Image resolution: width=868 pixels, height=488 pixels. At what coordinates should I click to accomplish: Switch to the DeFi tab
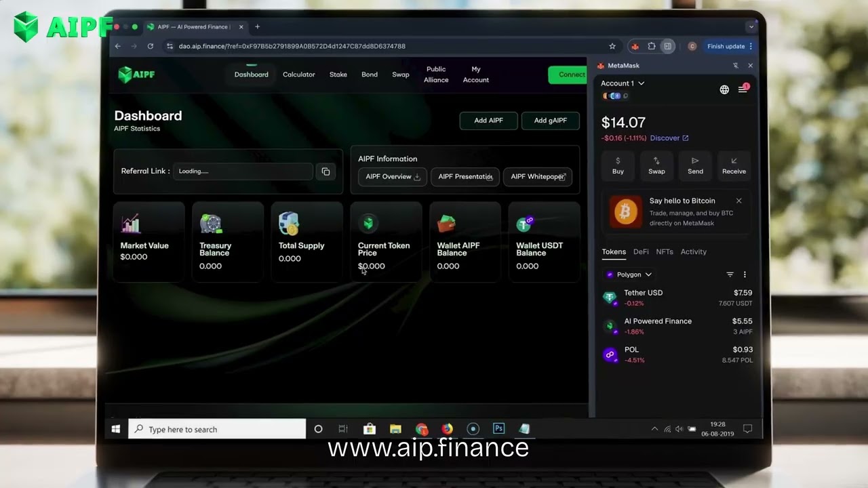click(x=641, y=251)
